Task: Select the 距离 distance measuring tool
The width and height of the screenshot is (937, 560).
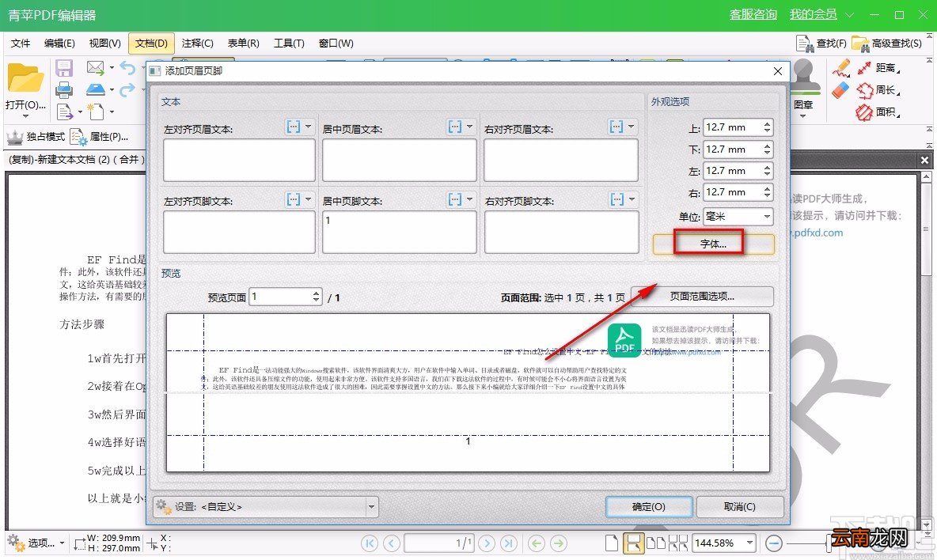Action: click(x=880, y=68)
